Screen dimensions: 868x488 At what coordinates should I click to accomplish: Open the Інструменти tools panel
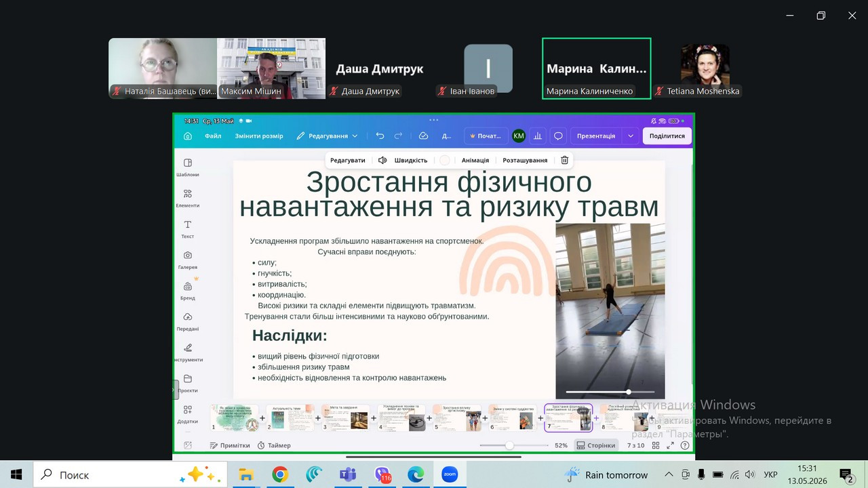click(188, 352)
